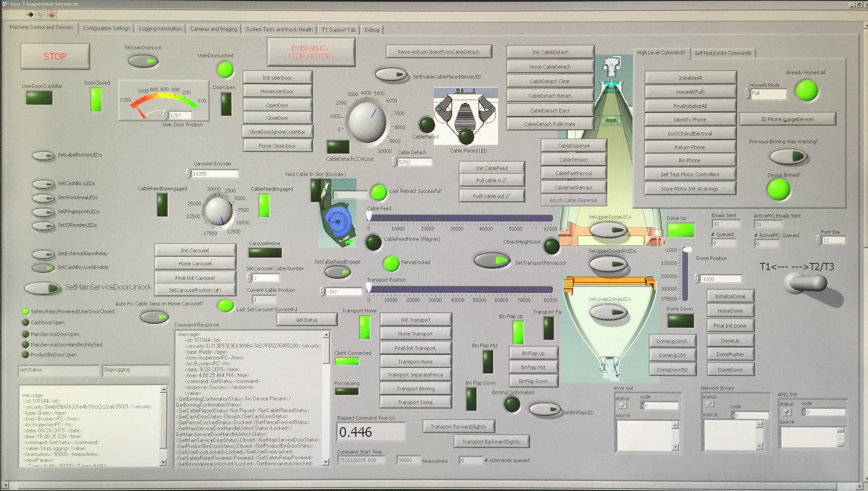This screenshot has height=491, width=868.
Task: Toggle the SetMainServiceDoorUnlock switch
Action: (43, 288)
